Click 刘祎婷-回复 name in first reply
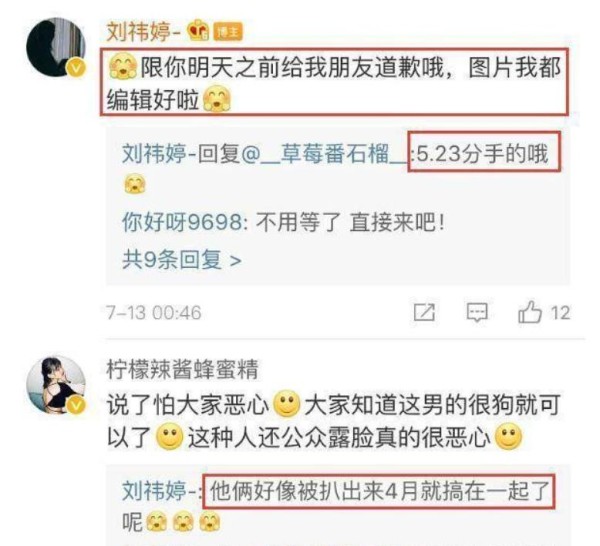 (180, 154)
